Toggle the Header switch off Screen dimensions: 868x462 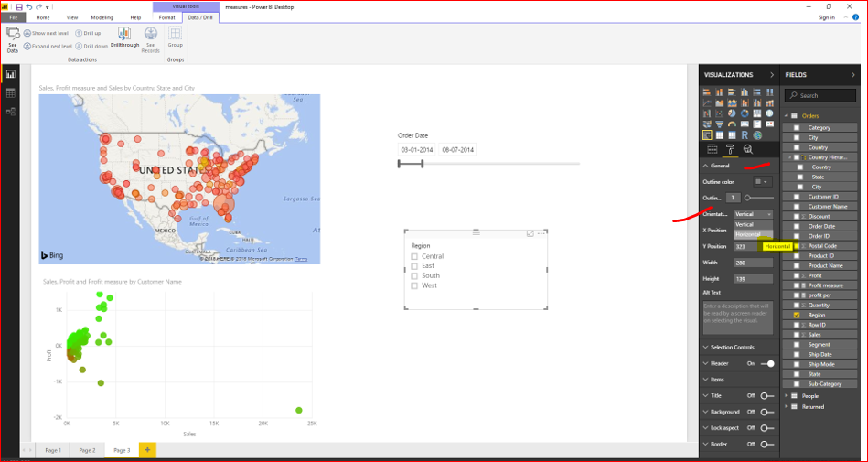pyautogui.click(x=767, y=364)
